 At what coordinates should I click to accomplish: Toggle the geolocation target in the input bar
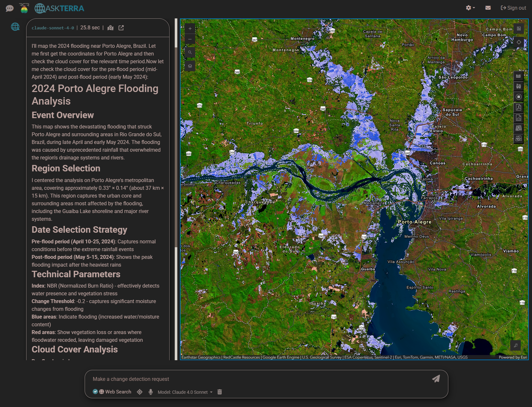pos(140,392)
